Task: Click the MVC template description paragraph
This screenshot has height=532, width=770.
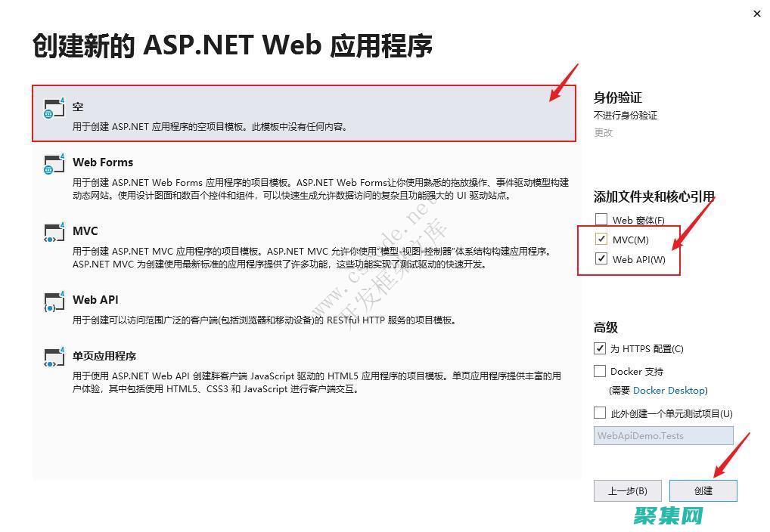Action: coord(312,258)
